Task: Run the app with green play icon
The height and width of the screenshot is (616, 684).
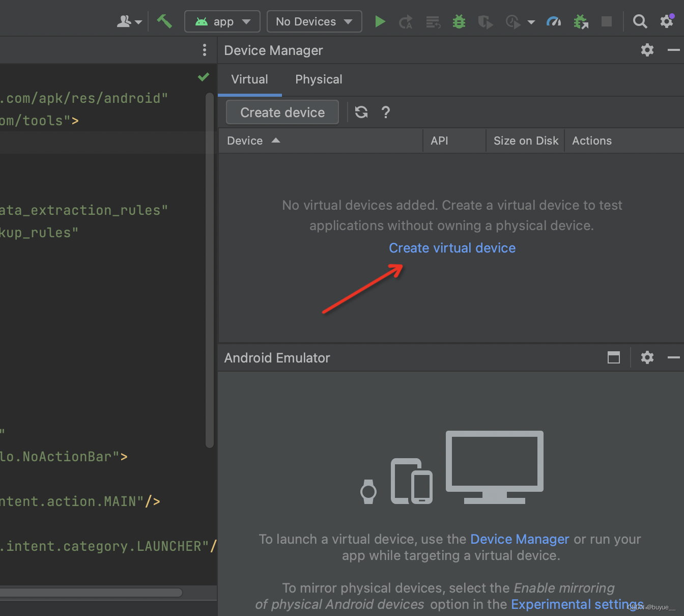Action: (380, 21)
